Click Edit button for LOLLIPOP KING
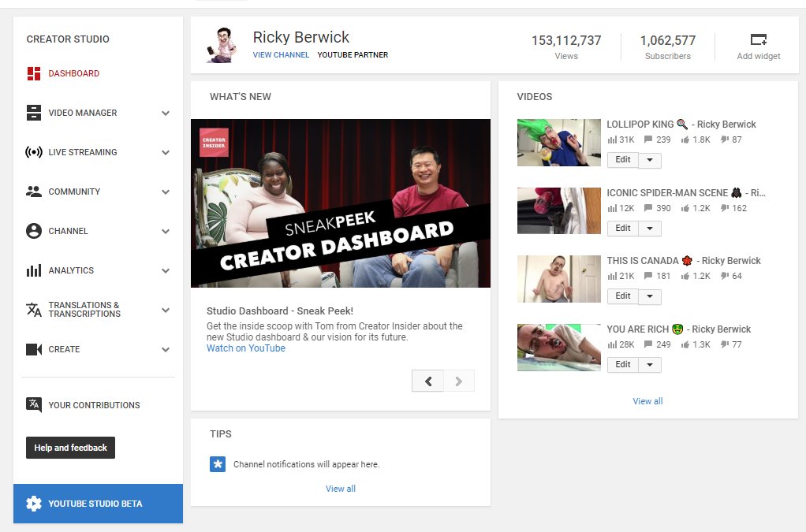Viewport: 806px width, 532px height. point(623,160)
